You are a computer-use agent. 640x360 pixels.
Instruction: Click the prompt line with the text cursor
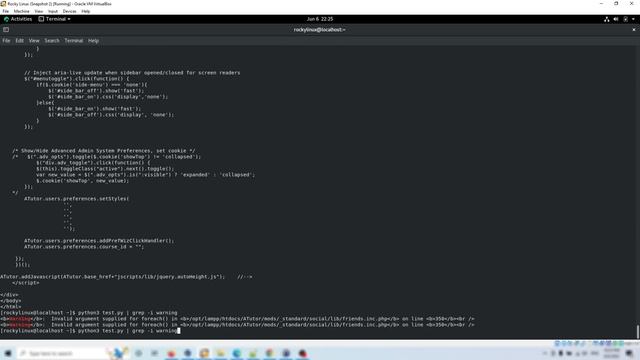(90, 331)
